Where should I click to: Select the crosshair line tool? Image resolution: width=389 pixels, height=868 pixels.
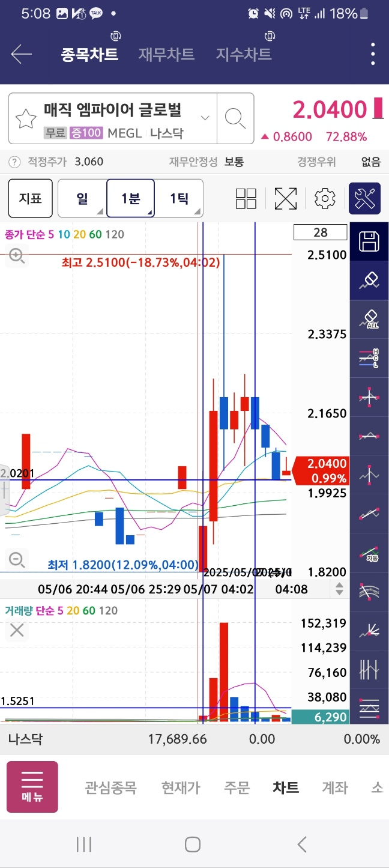(x=369, y=397)
